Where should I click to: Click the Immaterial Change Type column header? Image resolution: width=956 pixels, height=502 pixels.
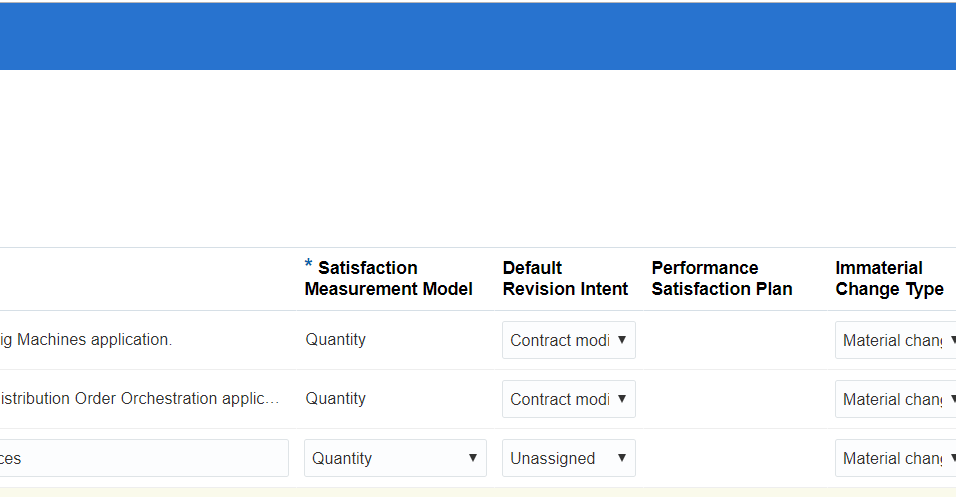pyautogui.click(x=889, y=278)
